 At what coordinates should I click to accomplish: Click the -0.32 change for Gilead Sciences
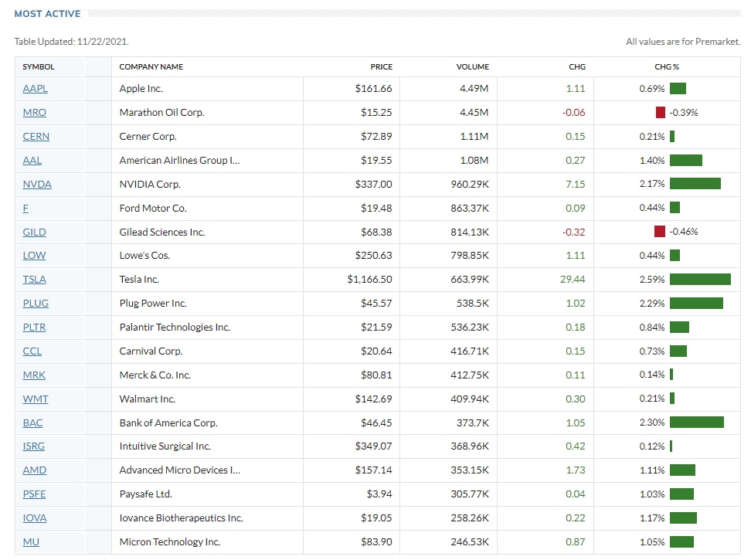[x=574, y=232]
